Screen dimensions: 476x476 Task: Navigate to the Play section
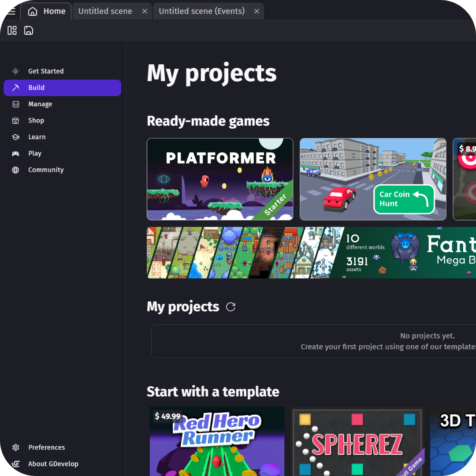pyautogui.click(x=35, y=153)
